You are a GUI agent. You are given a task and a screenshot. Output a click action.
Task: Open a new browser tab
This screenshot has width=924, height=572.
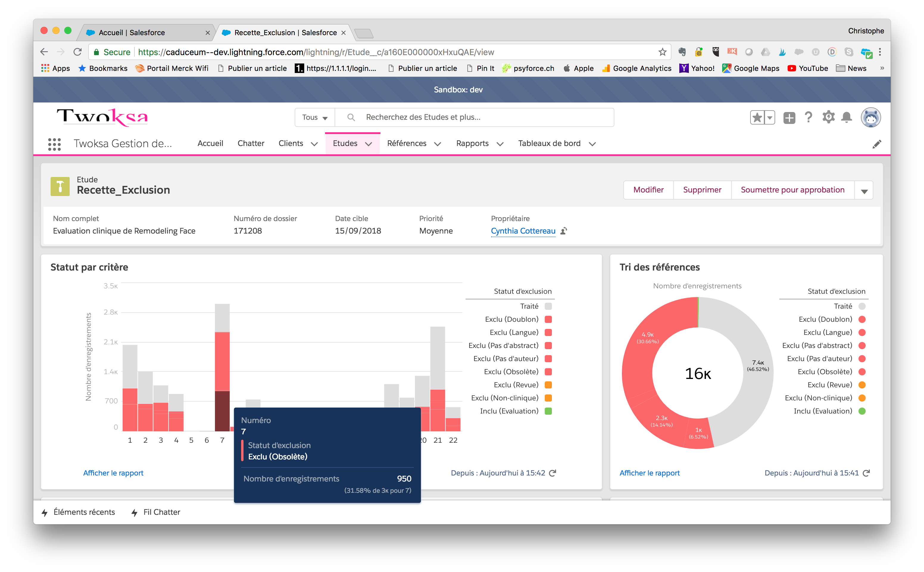pyautogui.click(x=364, y=33)
